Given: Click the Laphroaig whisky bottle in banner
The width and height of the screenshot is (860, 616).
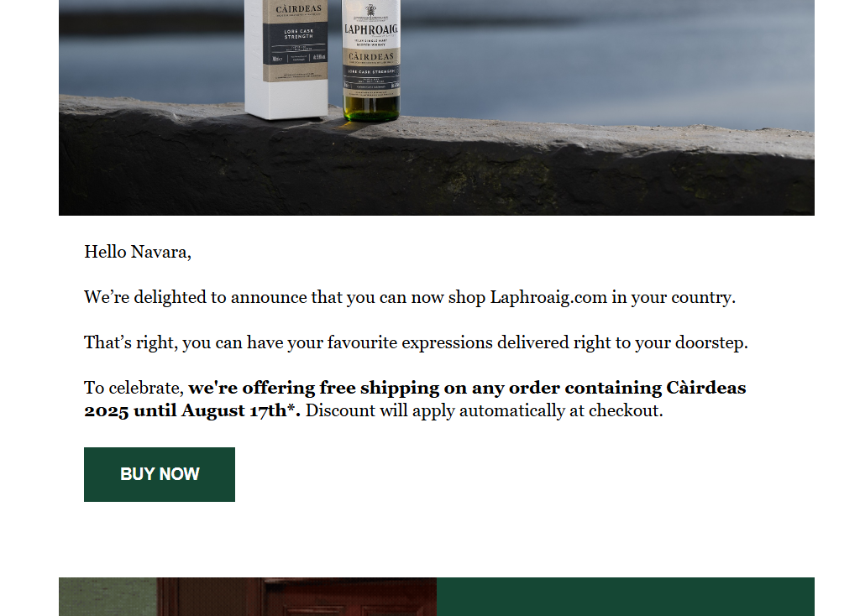Looking at the screenshot, I should coord(371,60).
